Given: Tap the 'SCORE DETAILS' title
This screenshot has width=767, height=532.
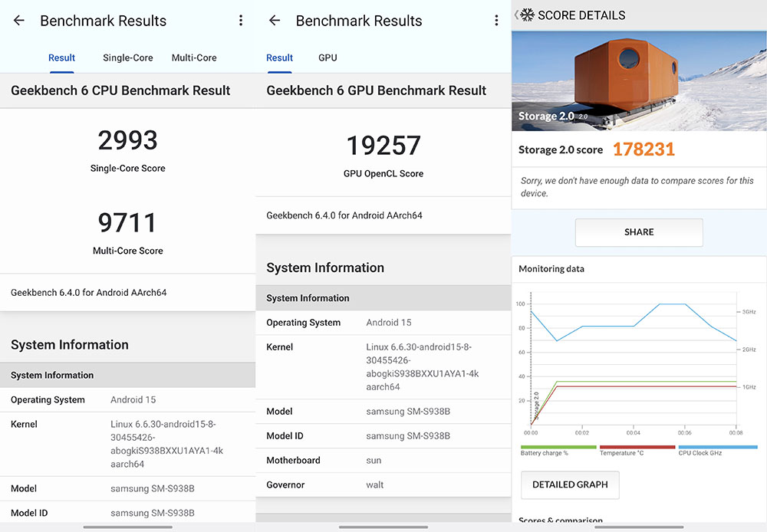Looking at the screenshot, I should click(581, 15).
